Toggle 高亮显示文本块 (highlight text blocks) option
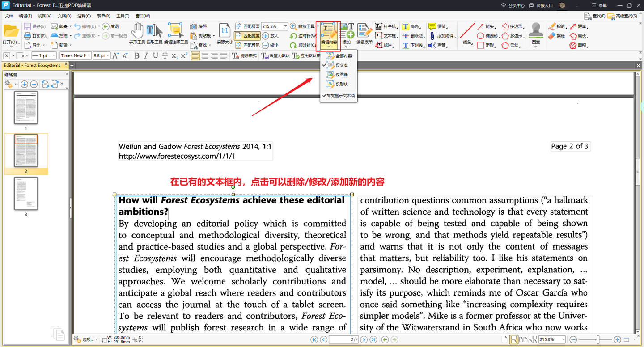The width and height of the screenshot is (644, 347). coord(339,96)
